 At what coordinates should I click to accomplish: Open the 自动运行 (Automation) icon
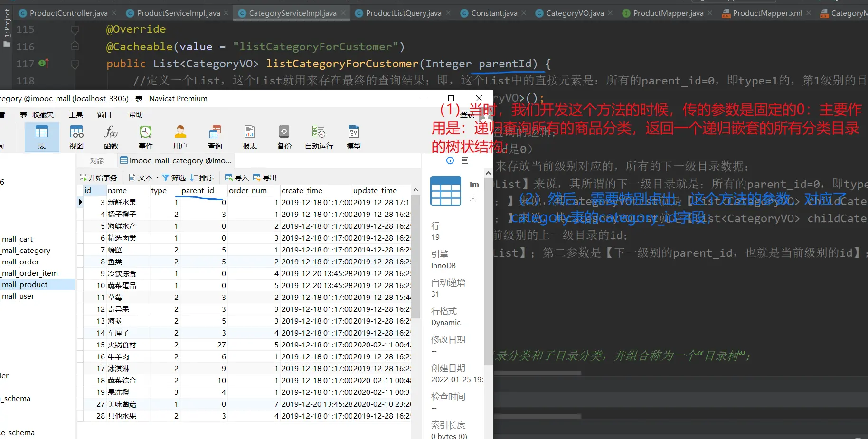(319, 136)
